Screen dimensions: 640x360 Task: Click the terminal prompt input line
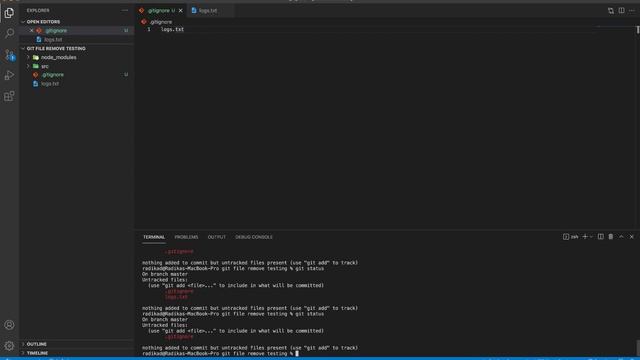[220, 353]
